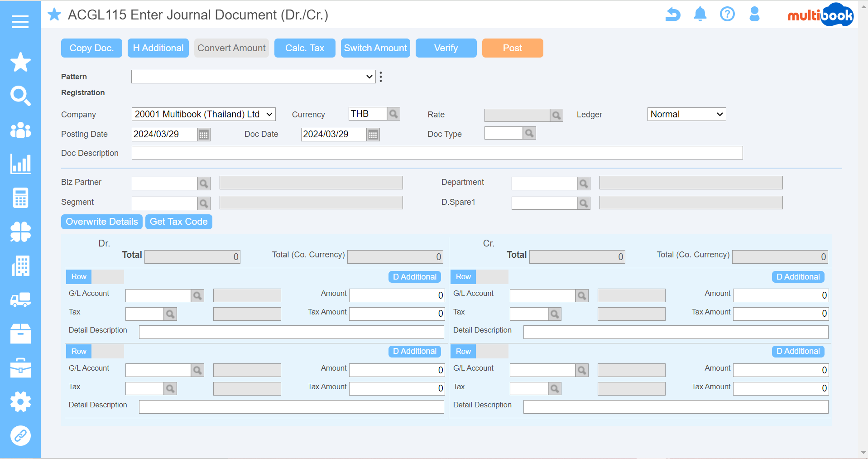The height and width of the screenshot is (459, 868).
Task: Open Tax lookup in second Dr. row
Action: point(170,388)
